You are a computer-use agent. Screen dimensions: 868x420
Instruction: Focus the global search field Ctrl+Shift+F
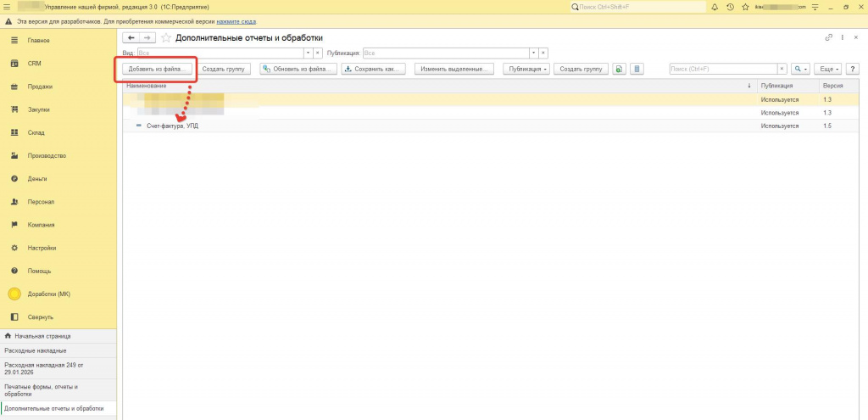[637, 7]
